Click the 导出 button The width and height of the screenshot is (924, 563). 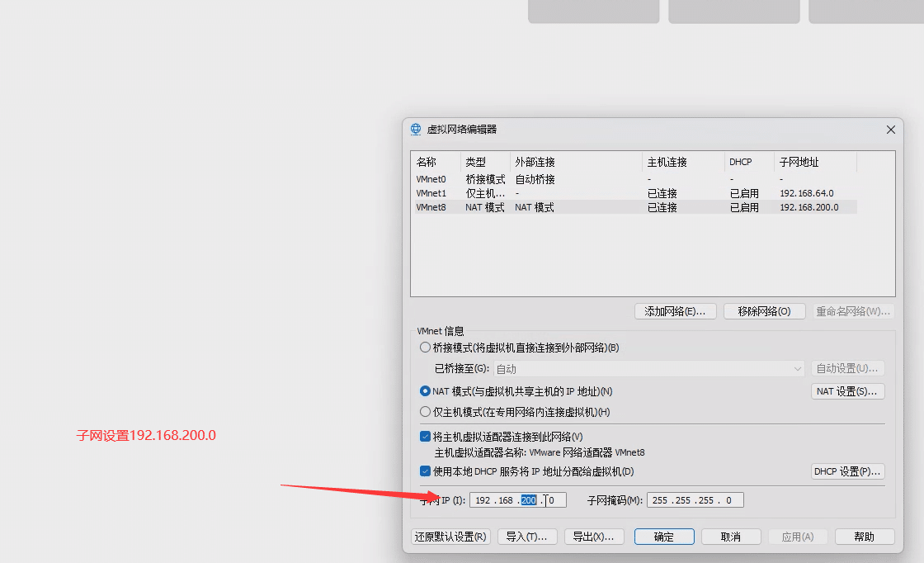[594, 537]
